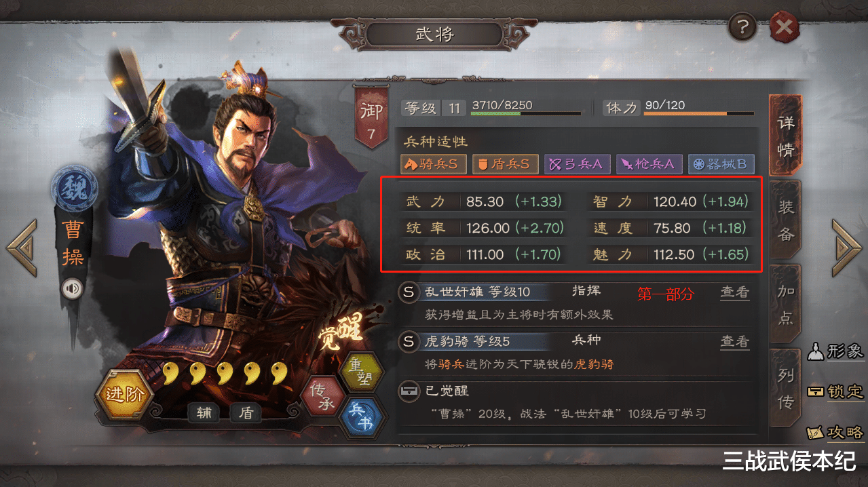Open the 形象 appearance option
Viewport: 868px width, 487px height.
point(835,351)
